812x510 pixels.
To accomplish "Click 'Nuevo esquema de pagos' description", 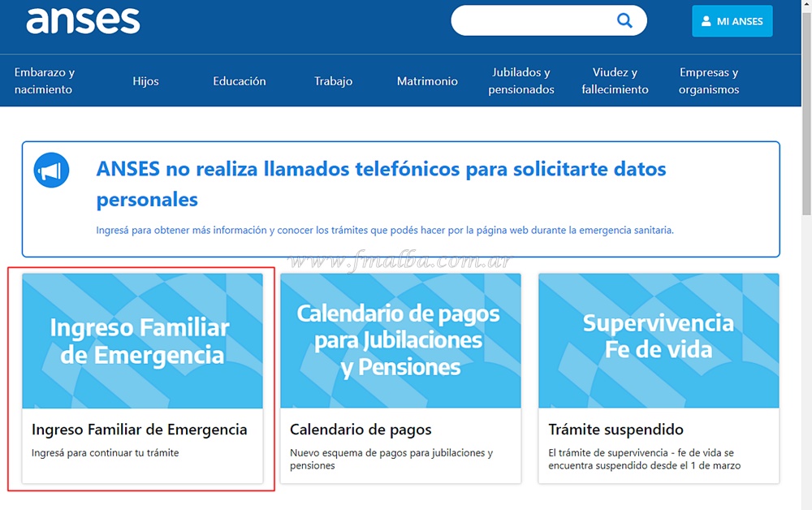I will click(391, 459).
